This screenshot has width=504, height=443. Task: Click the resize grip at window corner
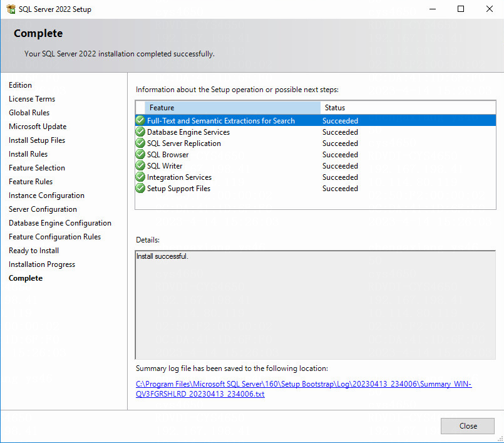500,439
